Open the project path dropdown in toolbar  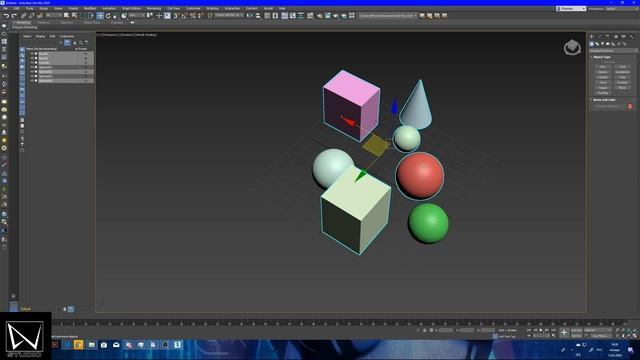(388, 16)
